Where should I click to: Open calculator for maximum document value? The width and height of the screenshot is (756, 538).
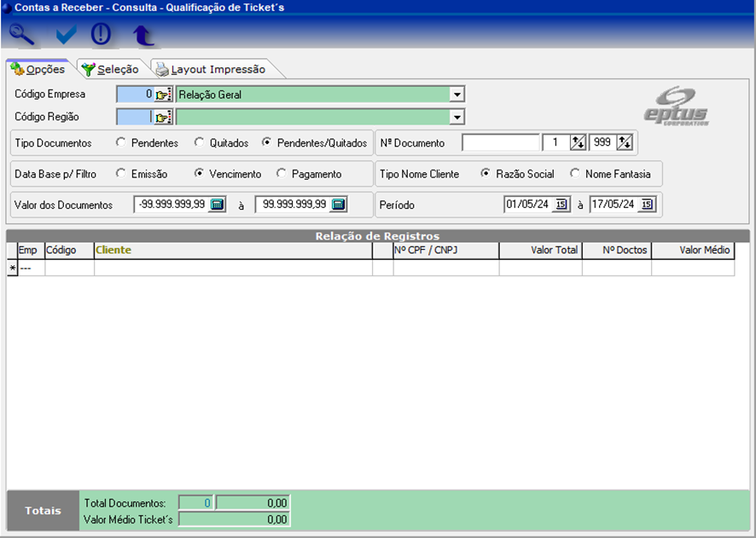pos(339,205)
